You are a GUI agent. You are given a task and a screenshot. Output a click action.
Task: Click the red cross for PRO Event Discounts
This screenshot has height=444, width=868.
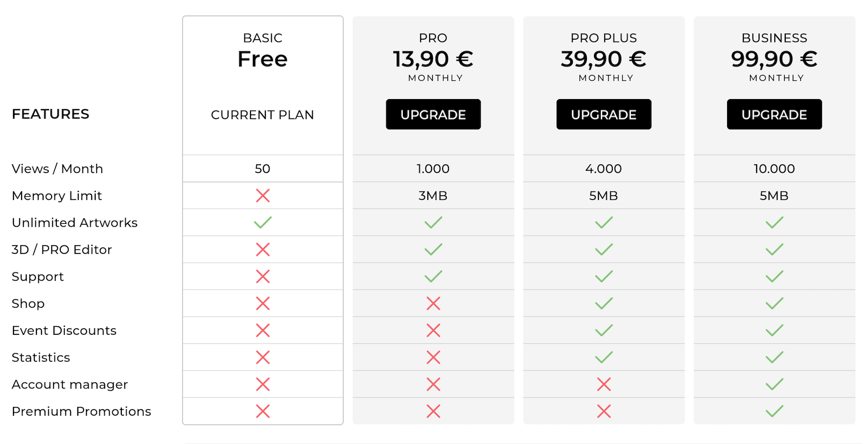coord(434,330)
